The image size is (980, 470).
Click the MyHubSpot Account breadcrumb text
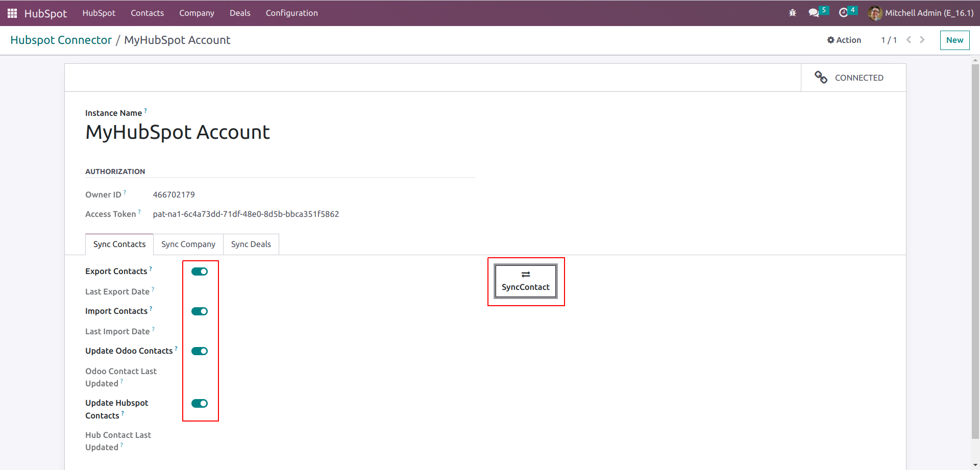tap(177, 40)
